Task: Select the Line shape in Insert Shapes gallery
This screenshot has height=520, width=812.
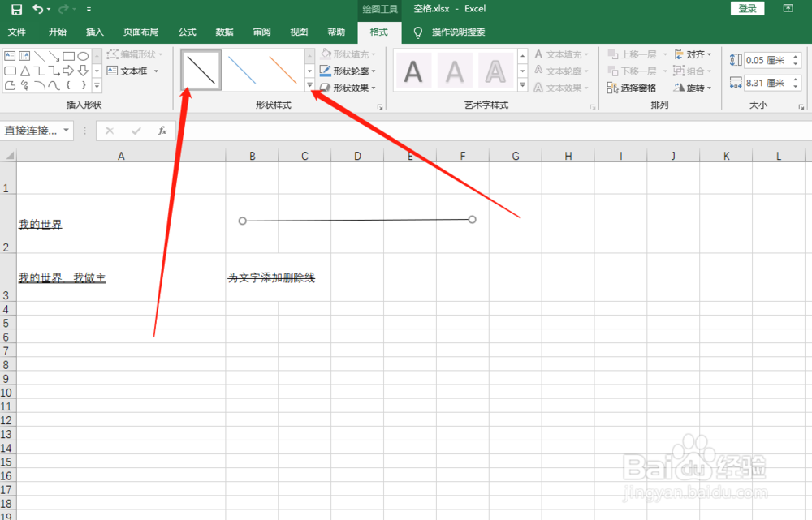Action: pos(39,55)
